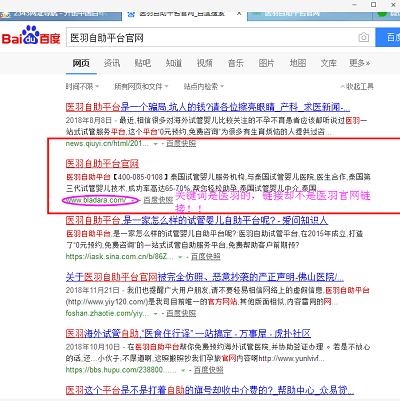400x401 pixels.
Task: Expand arrow beside foshan.zhaotie.com URL
Action: click(x=155, y=314)
